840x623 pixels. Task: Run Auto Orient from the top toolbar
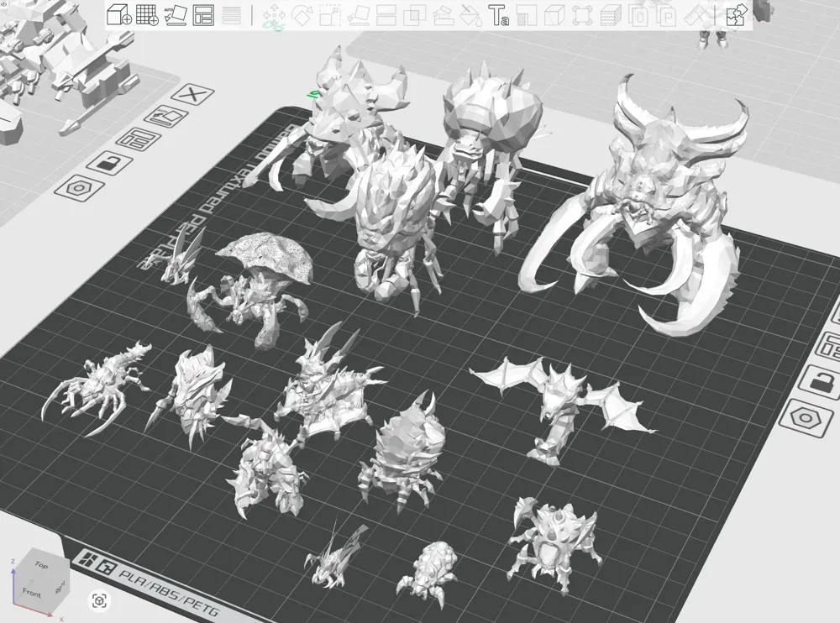[176, 15]
